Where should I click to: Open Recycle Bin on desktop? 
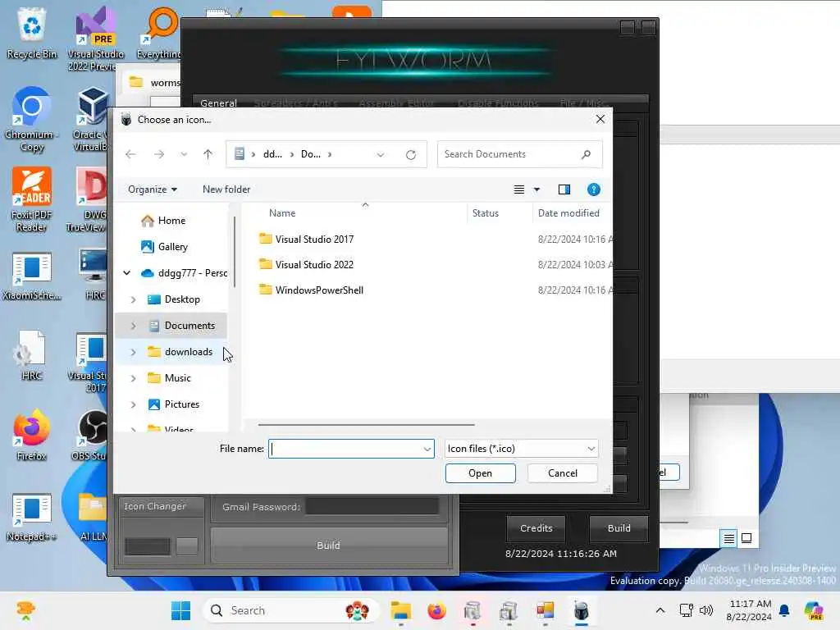tap(32, 33)
